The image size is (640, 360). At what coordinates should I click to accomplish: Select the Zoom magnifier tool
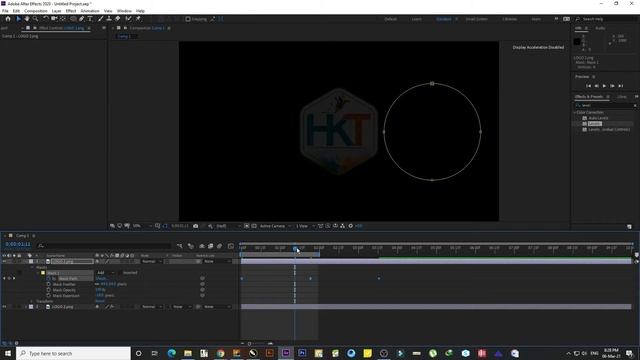[36, 19]
